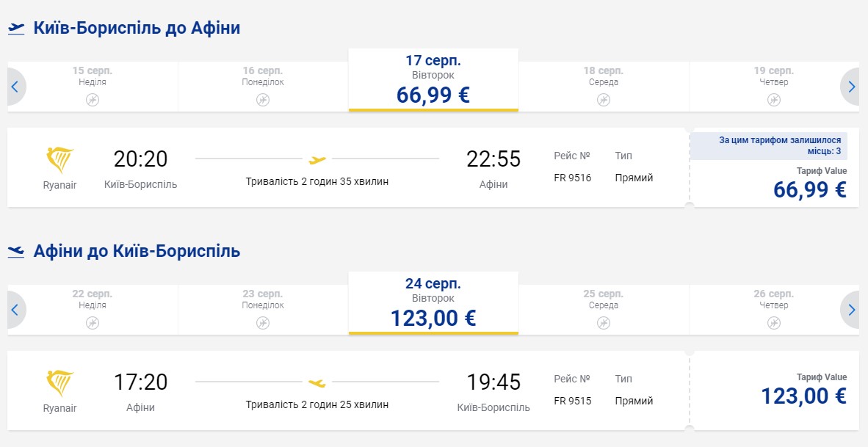
Task: Select the 17 серп. outbound date tab
Action: click(x=433, y=80)
